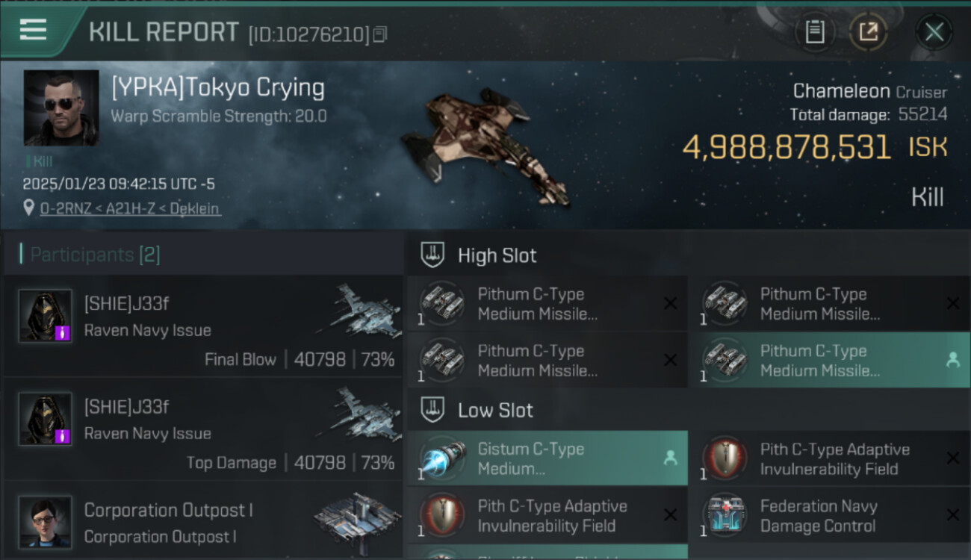Click the Low Slot section icon
This screenshot has height=560, width=971.
(x=432, y=410)
